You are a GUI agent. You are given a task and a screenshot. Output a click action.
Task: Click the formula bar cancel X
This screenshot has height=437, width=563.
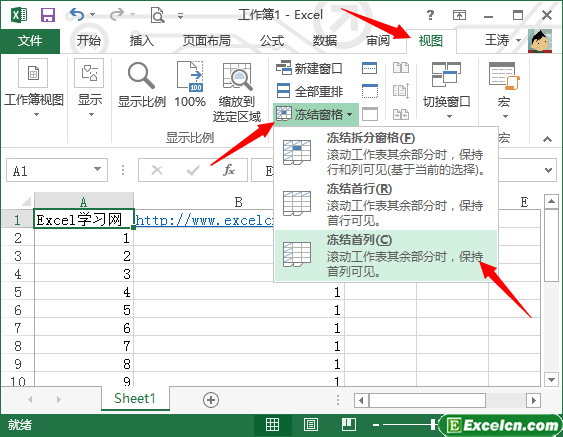(157, 170)
